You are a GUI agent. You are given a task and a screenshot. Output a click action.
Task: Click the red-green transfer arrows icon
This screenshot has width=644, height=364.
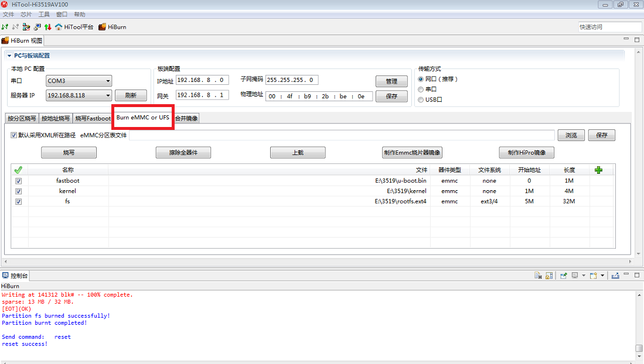point(47,27)
